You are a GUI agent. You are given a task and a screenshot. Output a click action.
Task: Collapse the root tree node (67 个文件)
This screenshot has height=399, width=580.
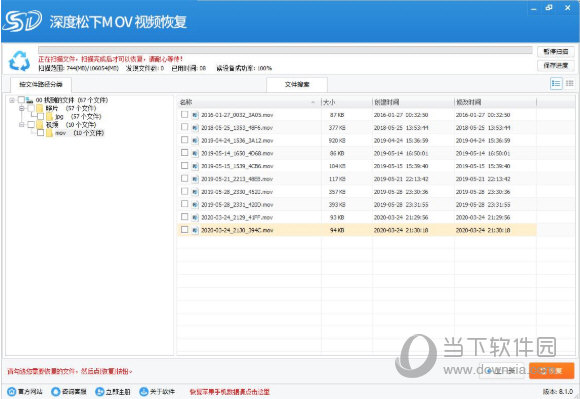12,100
